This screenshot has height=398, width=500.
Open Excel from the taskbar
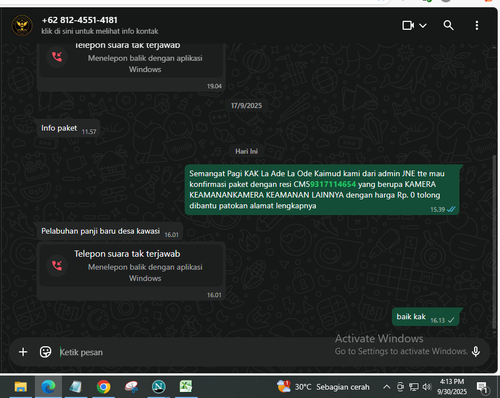pos(186,387)
